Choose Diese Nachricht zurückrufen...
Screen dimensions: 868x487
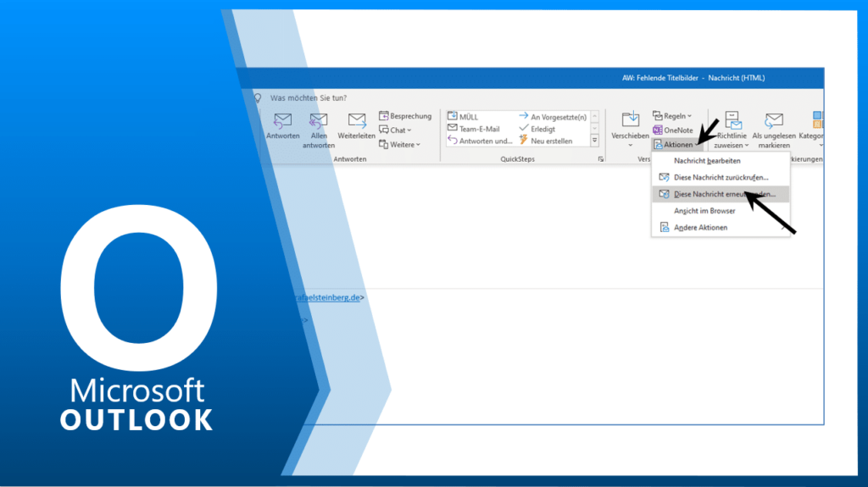[721, 177]
